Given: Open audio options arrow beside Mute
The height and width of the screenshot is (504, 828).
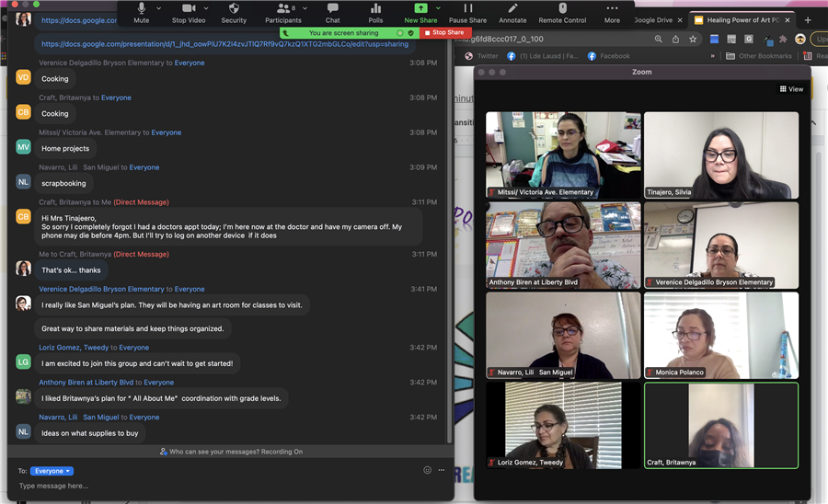Looking at the screenshot, I should pyautogui.click(x=159, y=8).
